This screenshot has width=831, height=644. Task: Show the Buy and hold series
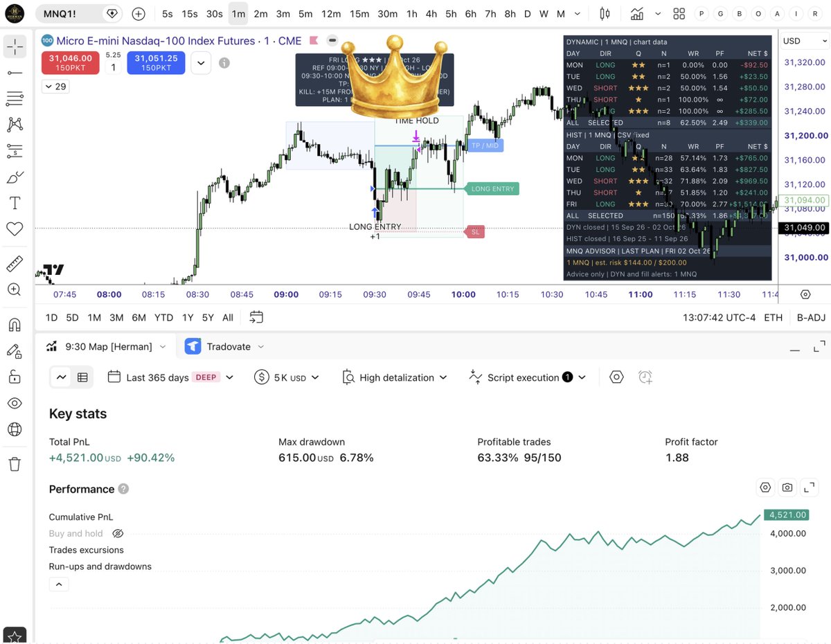(118, 534)
